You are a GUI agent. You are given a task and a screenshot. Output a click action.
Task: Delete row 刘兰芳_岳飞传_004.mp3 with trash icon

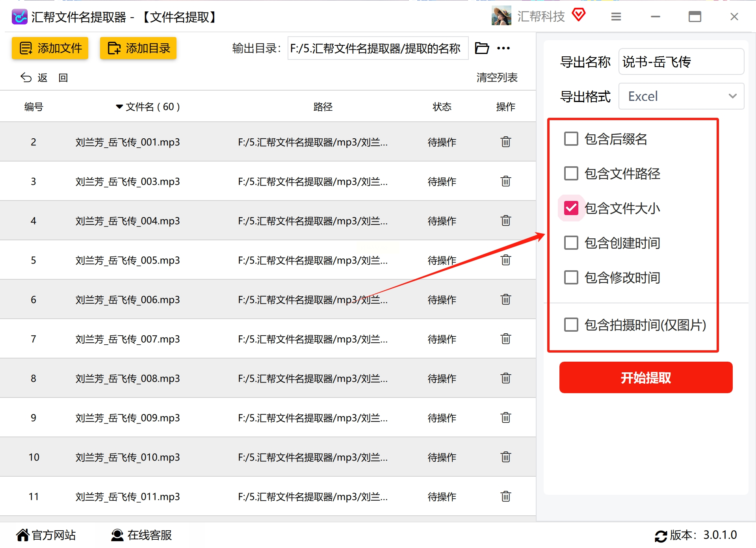coord(506,221)
